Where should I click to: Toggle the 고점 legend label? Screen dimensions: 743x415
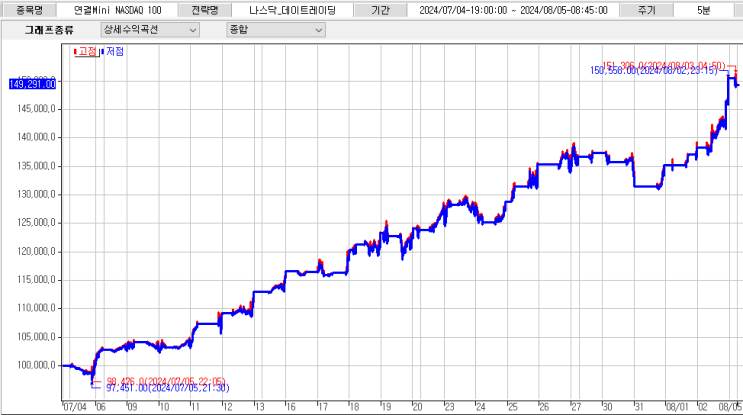point(88,52)
